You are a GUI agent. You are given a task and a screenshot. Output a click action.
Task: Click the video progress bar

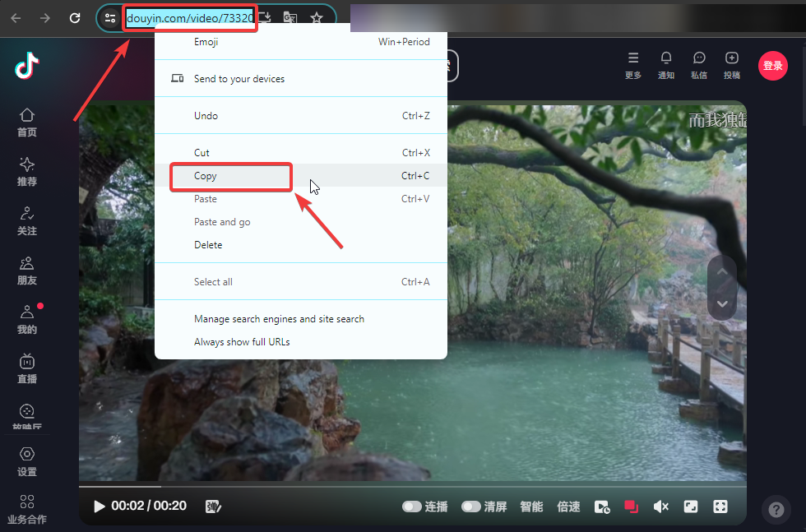coord(412,486)
